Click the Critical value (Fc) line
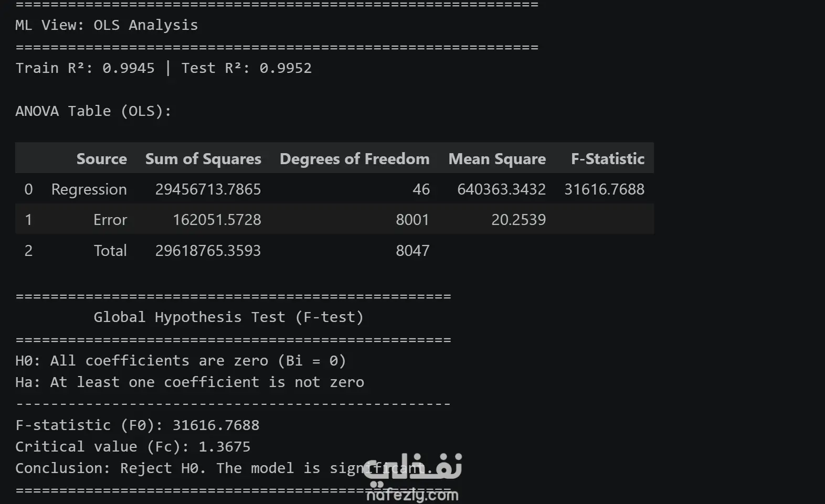This screenshot has width=825, height=504. (133, 447)
